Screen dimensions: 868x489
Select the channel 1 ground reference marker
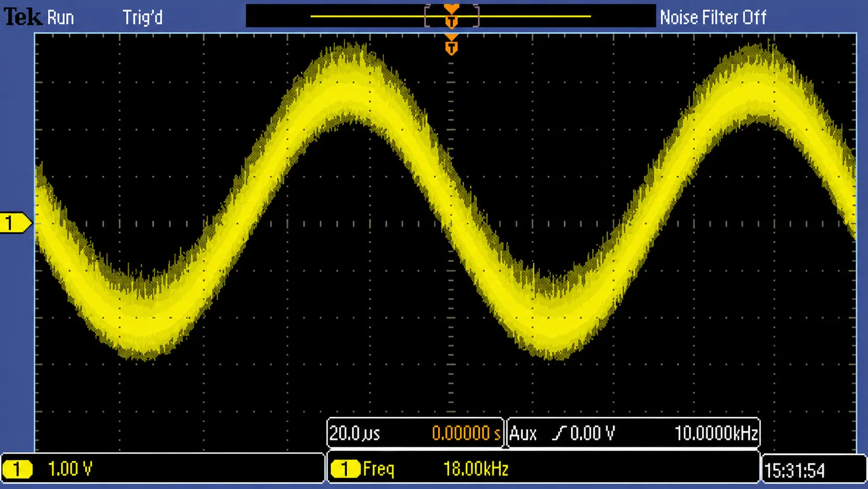pos(16,223)
